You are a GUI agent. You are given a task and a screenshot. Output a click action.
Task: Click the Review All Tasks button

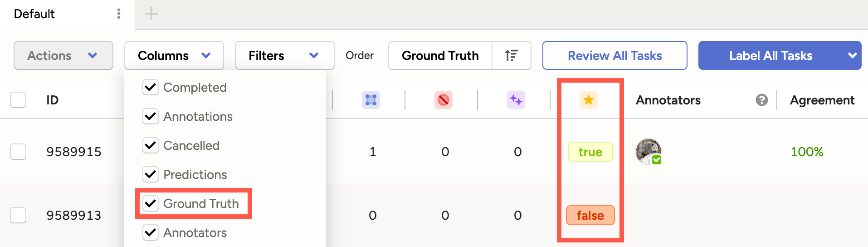click(614, 55)
